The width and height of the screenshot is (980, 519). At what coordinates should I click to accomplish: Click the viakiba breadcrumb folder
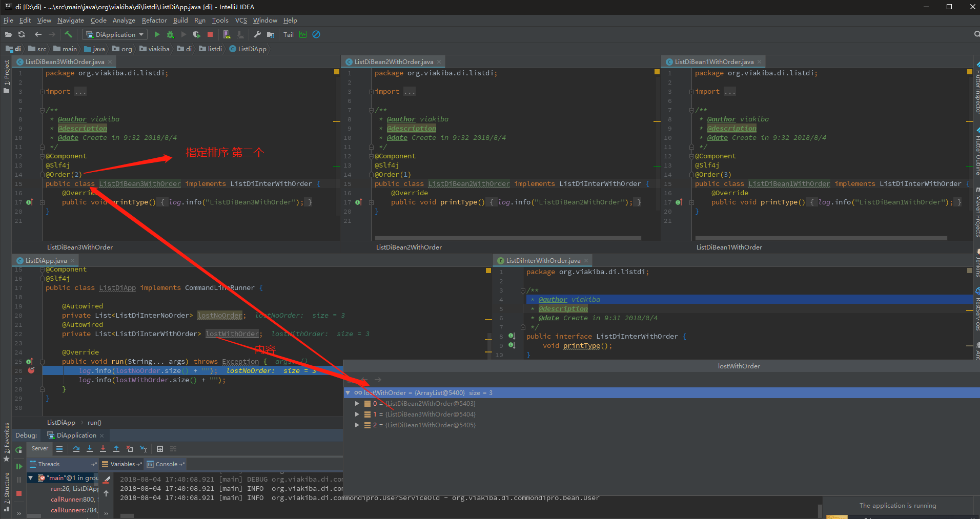[x=154, y=49]
